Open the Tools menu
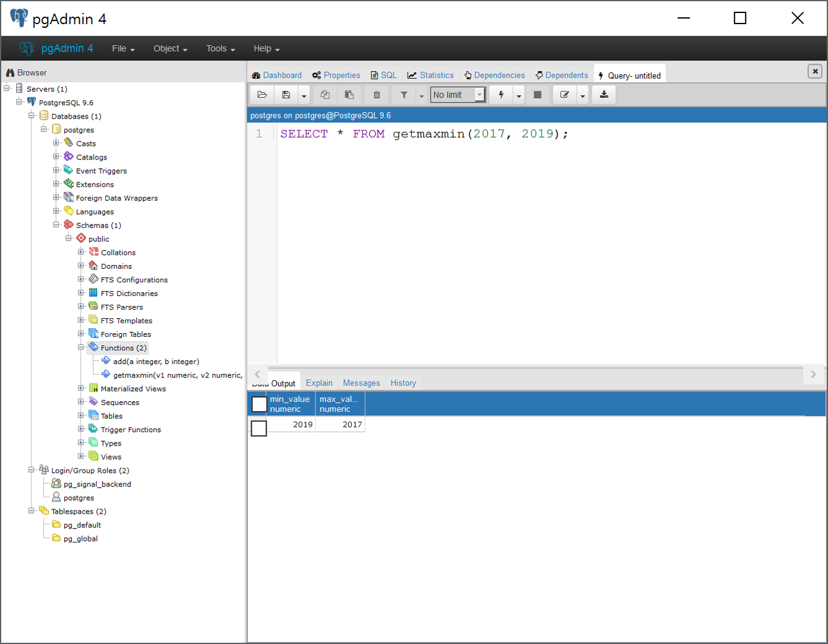The height and width of the screenshot is (644, 828). coord(221,48)
